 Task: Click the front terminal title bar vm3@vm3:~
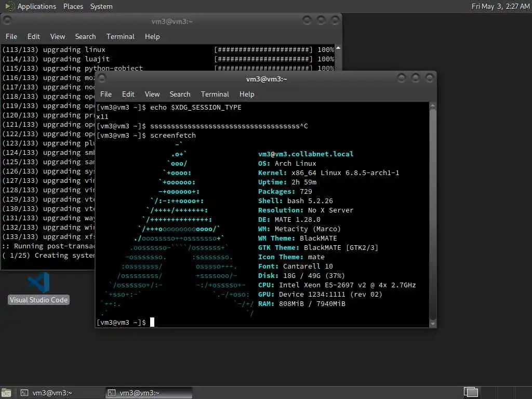267,79
